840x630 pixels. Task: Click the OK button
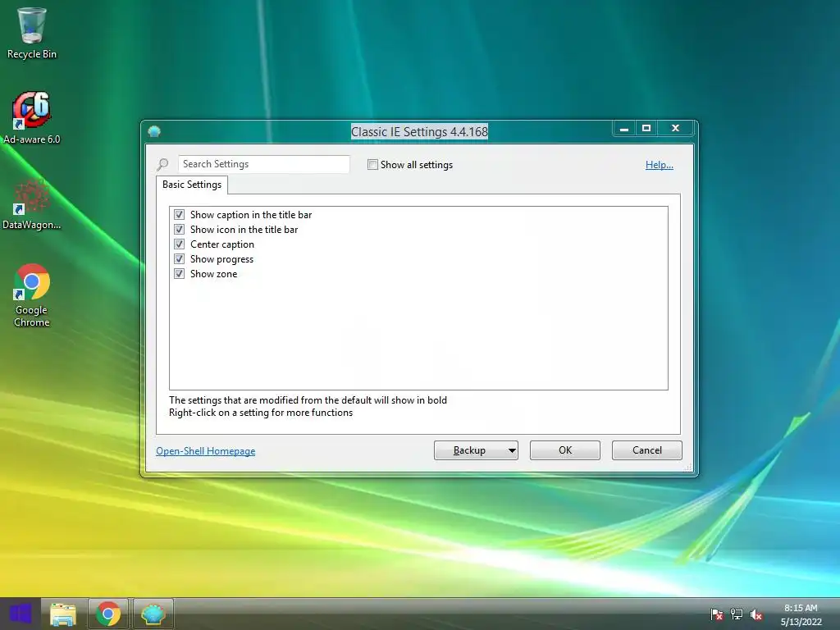(565, 450)
